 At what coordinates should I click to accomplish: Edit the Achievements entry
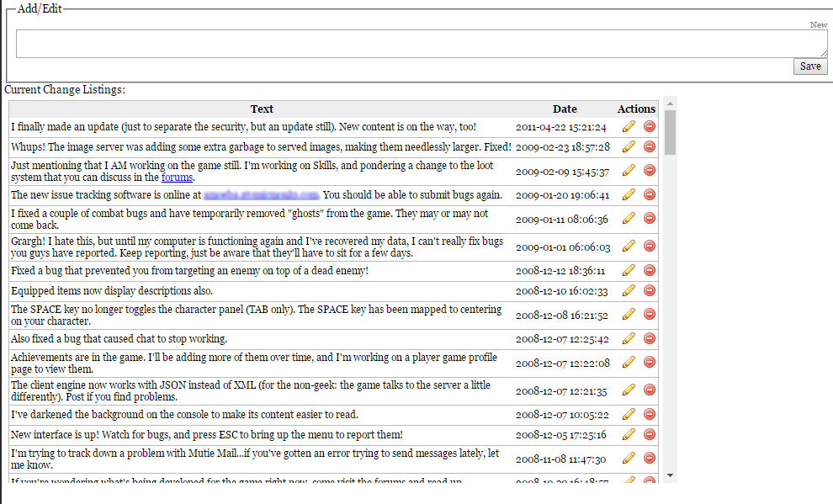tap(629, 363)
